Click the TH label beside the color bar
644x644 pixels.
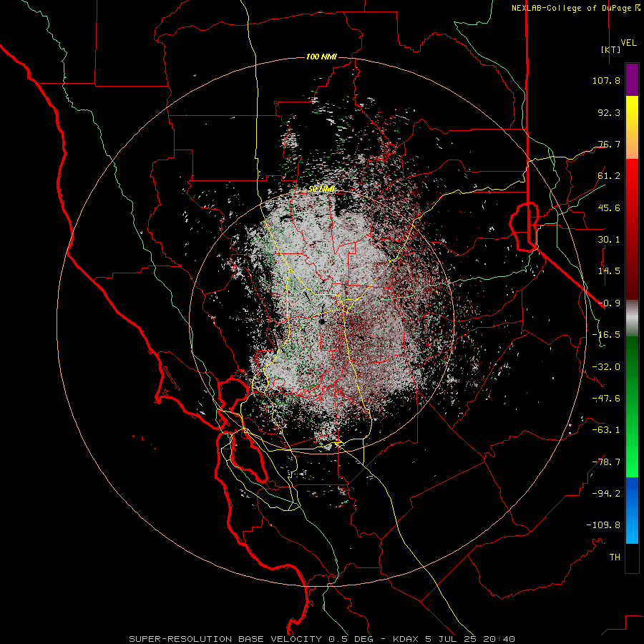615,557
